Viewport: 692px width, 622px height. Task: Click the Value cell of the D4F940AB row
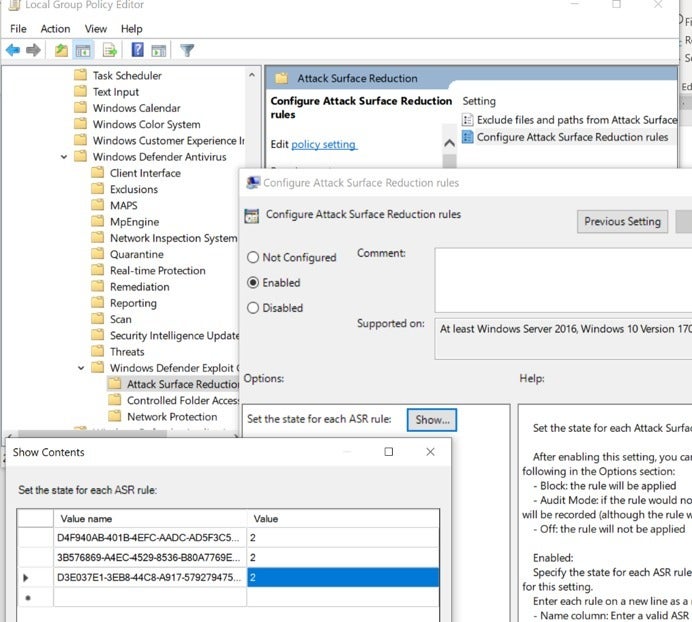tap(343, 538)
